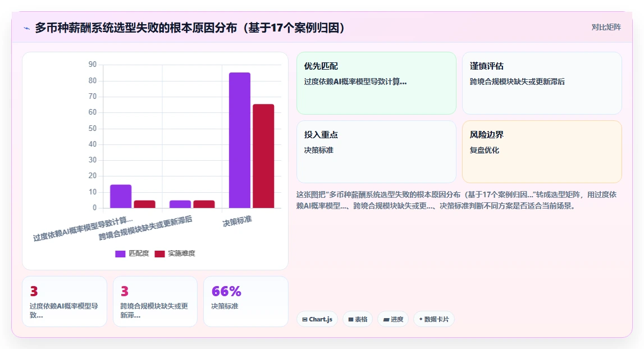Click red bar for 过度依赖AI概率模型
The width and height of the screenshot is (644, 349).
coord(144,205)
